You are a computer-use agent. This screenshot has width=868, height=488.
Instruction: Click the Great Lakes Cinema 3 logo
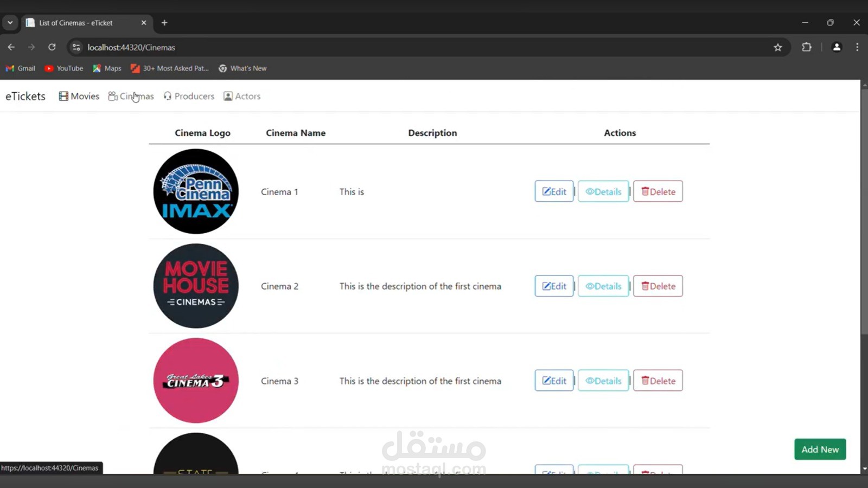click(x=196, y=381)
